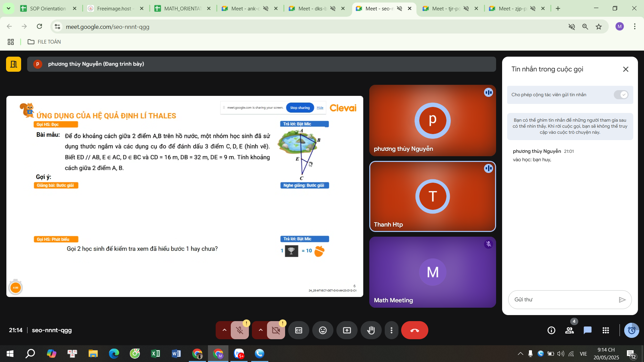Click the raise hand icon
The image size is (644, 362).
(x=371, y=330)
